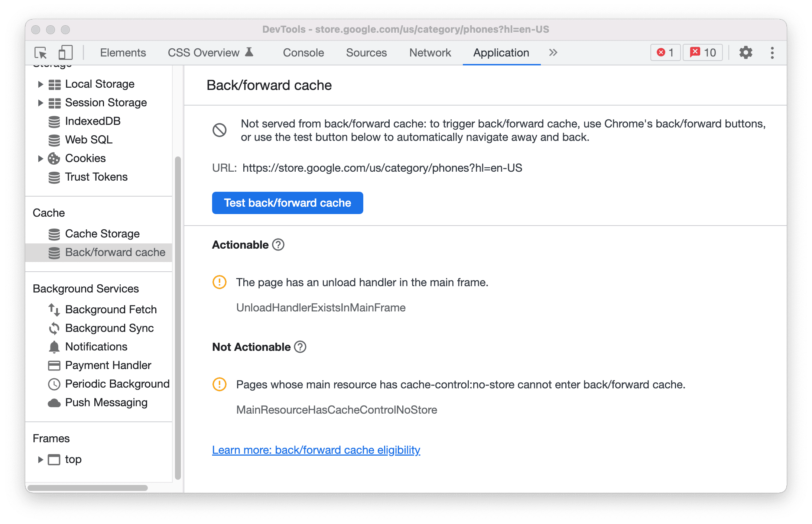Click the Application tab in DevTools
Image resolution: width=812 pixels, height=524 pixels.
click(501, 52)
